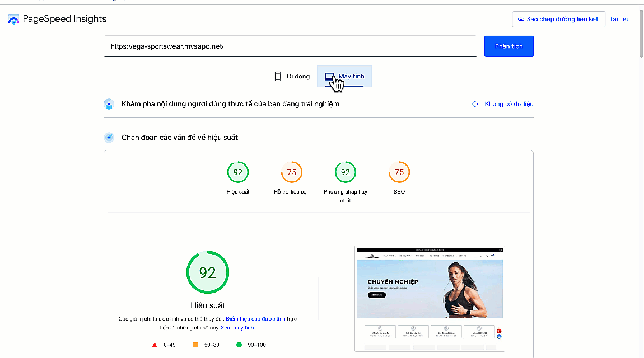Click the large 92 performance gauge
This screenshot has height=358, width=644.
click(208, 272)
